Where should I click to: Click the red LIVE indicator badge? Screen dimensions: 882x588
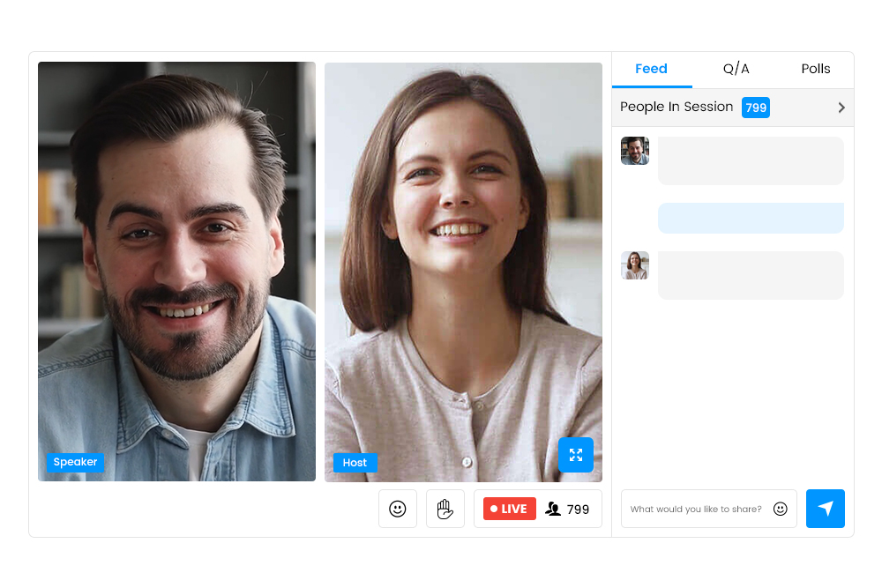[510, 509]
